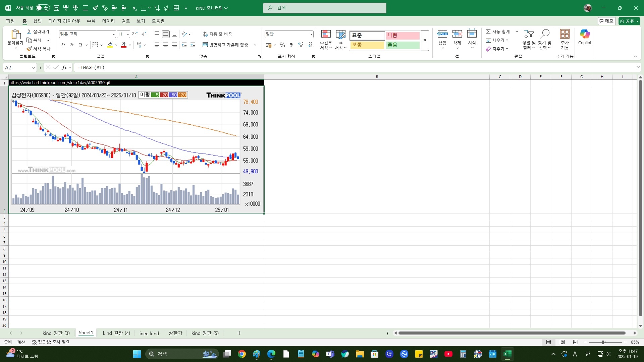Apply comma style number format
The width and height of the screenshot is (644, 362).
pyautogui.click(x=291, y=45)
